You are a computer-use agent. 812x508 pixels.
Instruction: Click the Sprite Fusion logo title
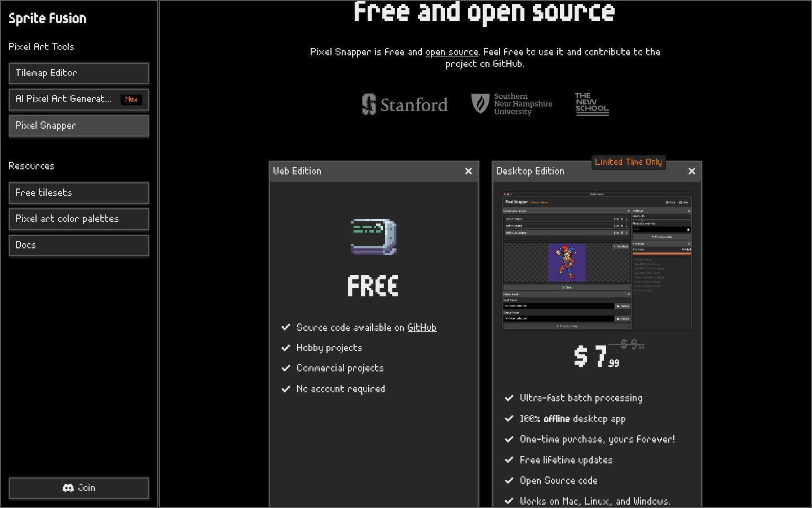[x=47, y=18]
